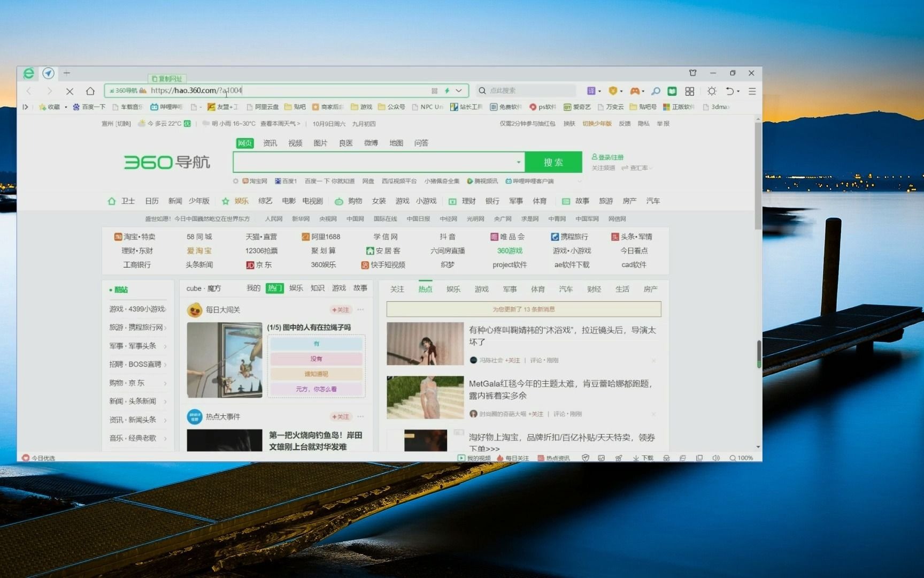924x578 pixels.
Task: Click the 复制网址 copy URL button
Action: [x=167, y=79]
